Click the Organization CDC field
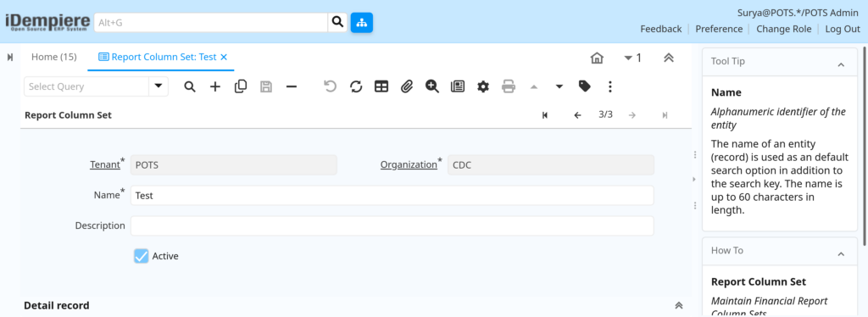This screenshot has height=317, width=868. point(551,165)
